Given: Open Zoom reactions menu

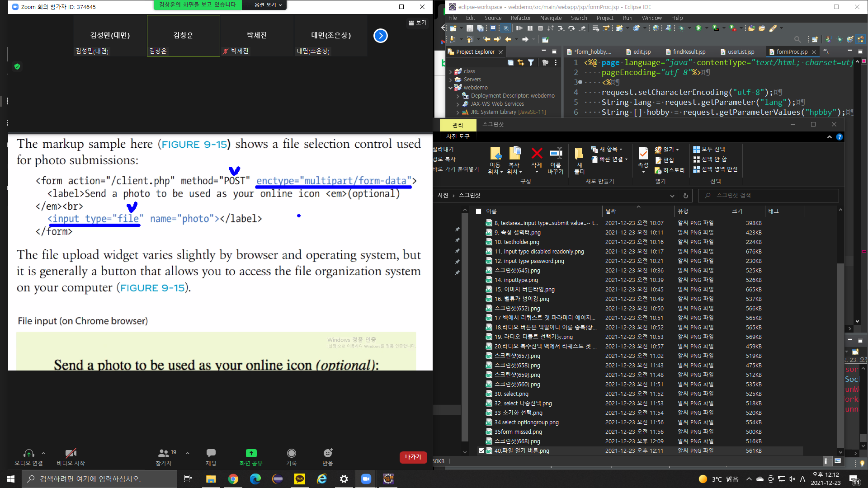Looking at the screenshot, I should (328, 454).
